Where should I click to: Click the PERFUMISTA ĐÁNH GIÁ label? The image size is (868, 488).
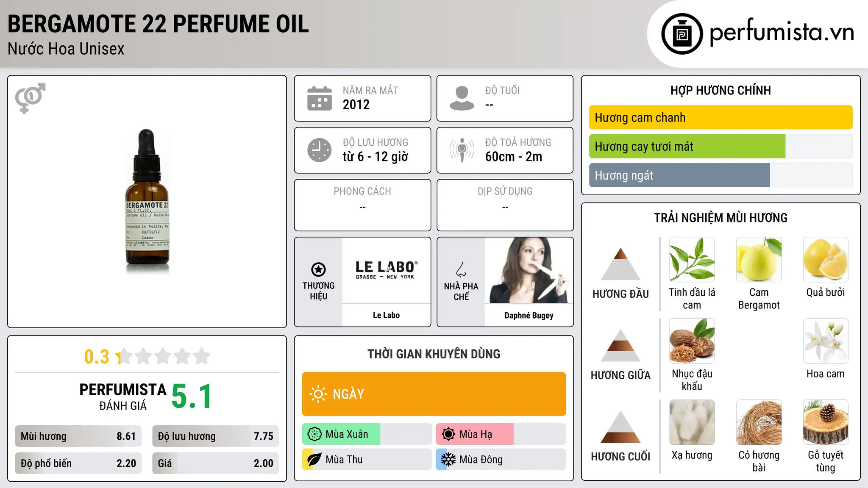tap(123, 396)
